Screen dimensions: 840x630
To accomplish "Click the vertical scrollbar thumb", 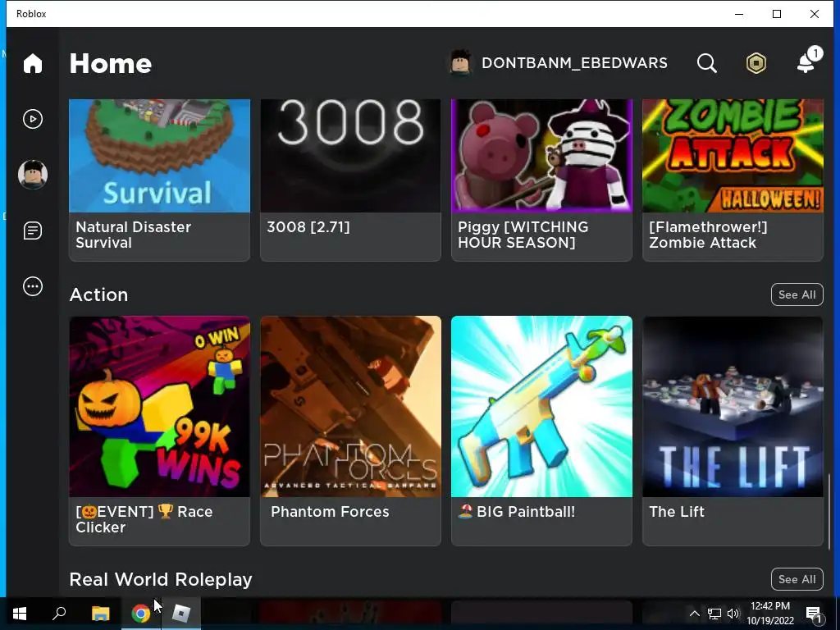I will click(830, 512).
